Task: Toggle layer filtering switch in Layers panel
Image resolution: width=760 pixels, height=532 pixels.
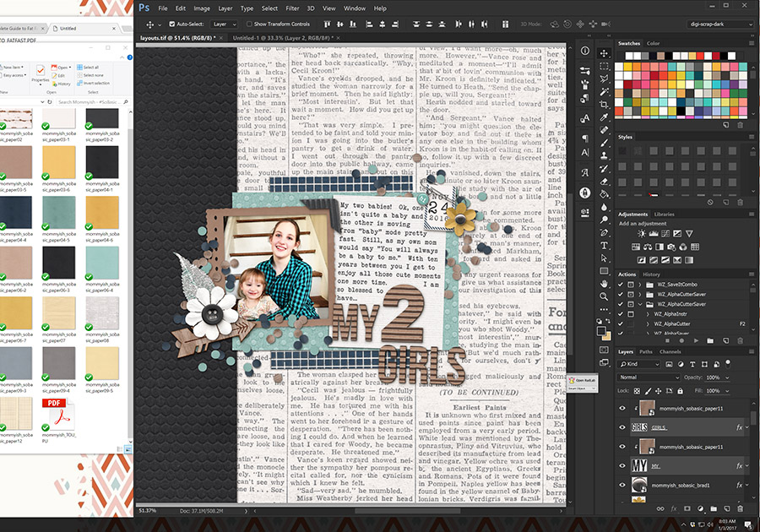Action: [728, 363]
